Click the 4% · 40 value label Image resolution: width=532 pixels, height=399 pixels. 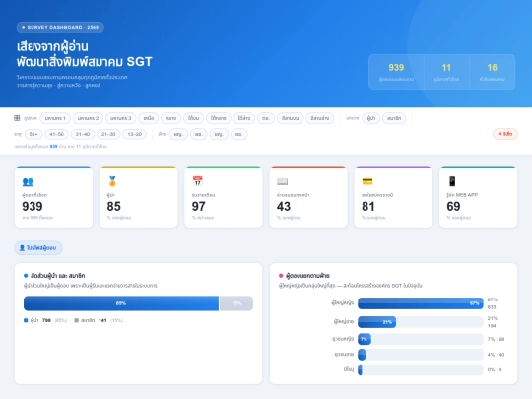pyautogui.click(x=496, y=355)
